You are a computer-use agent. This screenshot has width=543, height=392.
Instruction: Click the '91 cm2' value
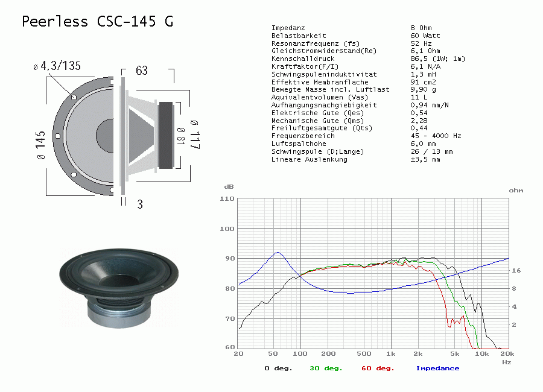point(423,82)
